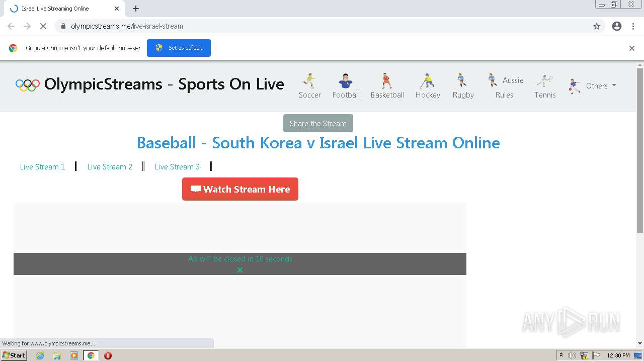Stop loading the page

click(43, 26)
